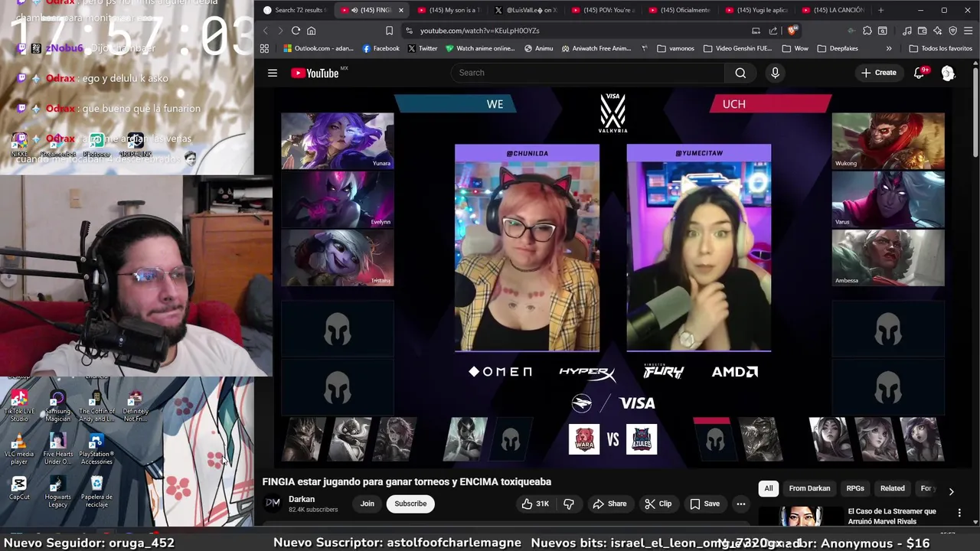980x551 pixels.
Task: Open the Darkan channel name link
Action: (302, 499)
